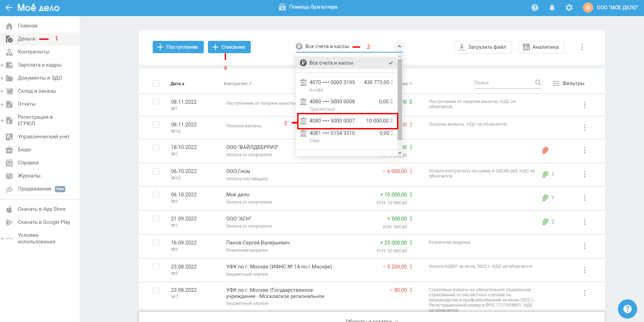644x322 pixels.
Task: Check the box for 06.10.2022 ООО Гном row
Action: coord(156,171)
